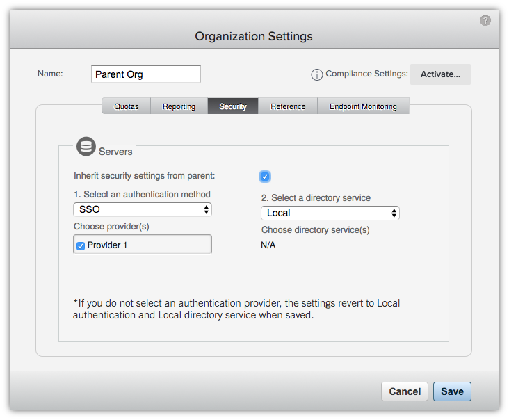
Task: Click the Provider 1 label text
Action: (x=107, y=245)
